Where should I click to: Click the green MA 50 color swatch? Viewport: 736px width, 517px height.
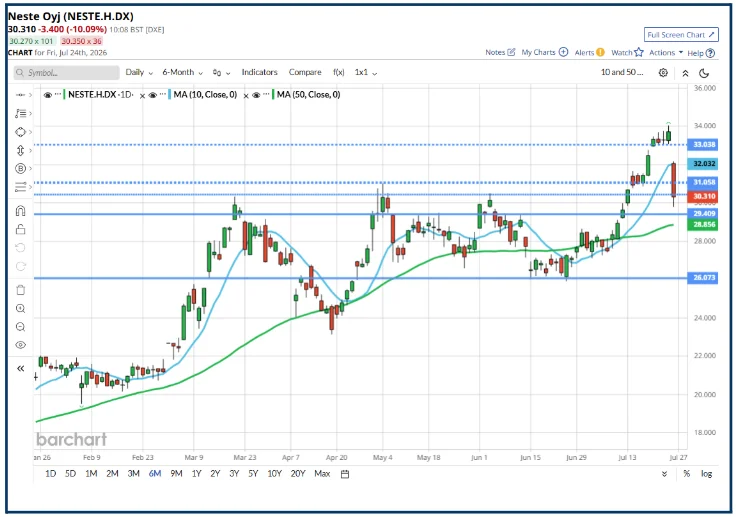tap(273, 95)
